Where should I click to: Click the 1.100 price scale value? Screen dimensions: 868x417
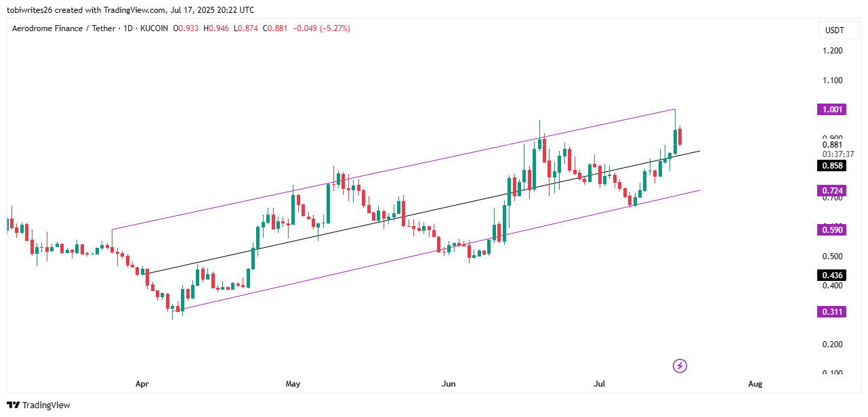coord(833,81)
